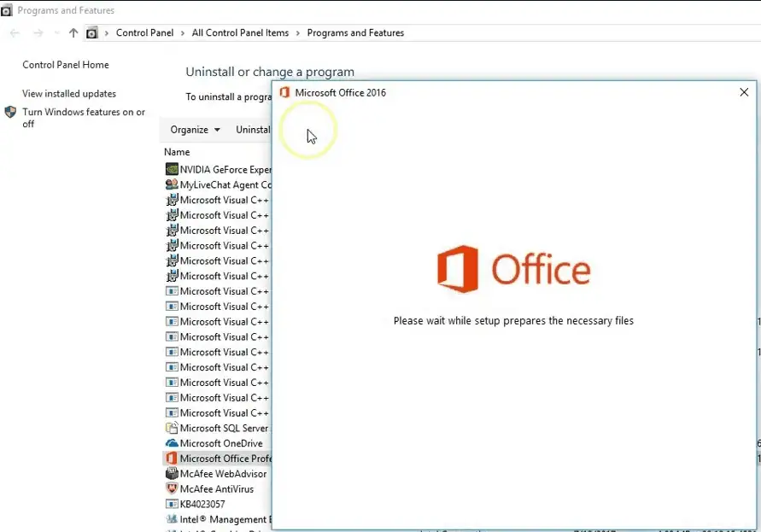
Task: Click the Office icon in dialog title bar
Action: pyautogui.click(x=284, y=92)
